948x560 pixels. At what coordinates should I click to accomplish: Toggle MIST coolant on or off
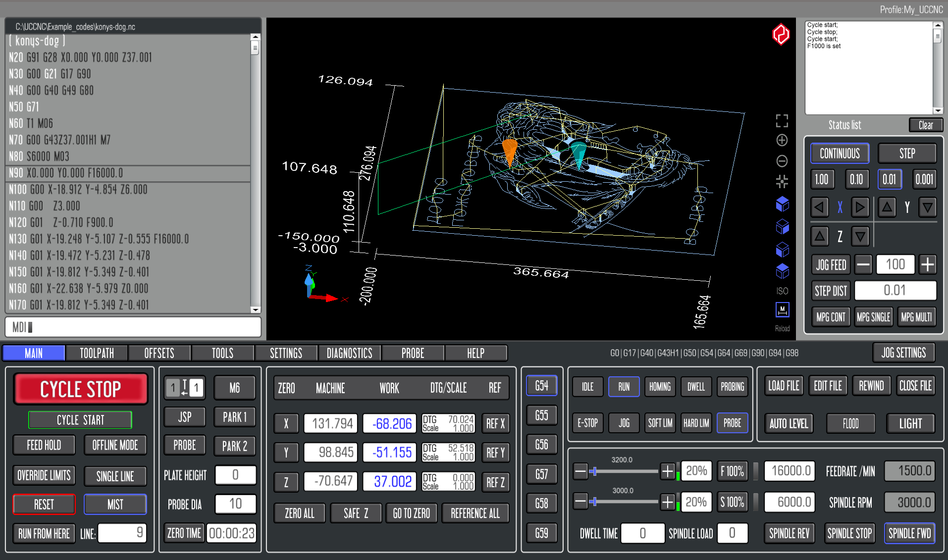(x=115, y=505)
